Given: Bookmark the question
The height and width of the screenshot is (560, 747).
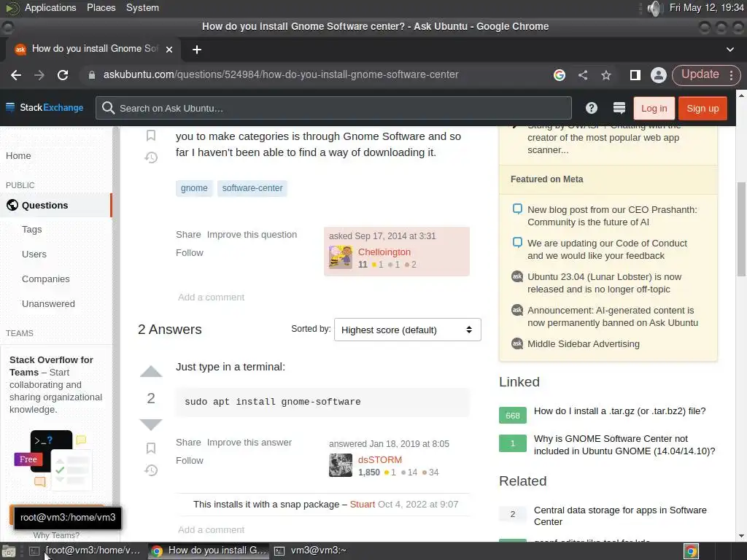Looking at the screenshot, I should click(x=151, y=136).
